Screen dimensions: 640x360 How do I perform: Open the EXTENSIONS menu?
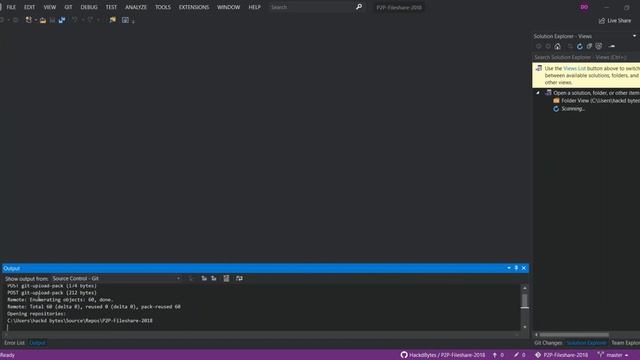pos(194,7)
